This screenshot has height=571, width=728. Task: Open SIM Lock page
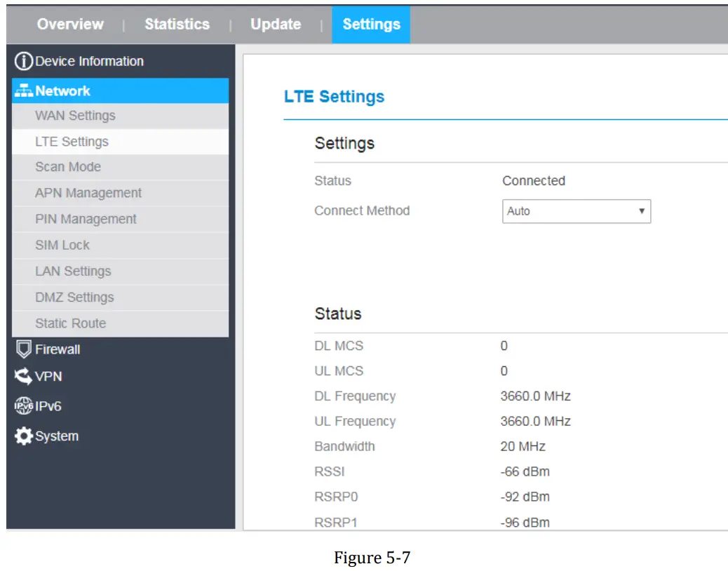tap(120, 245)
